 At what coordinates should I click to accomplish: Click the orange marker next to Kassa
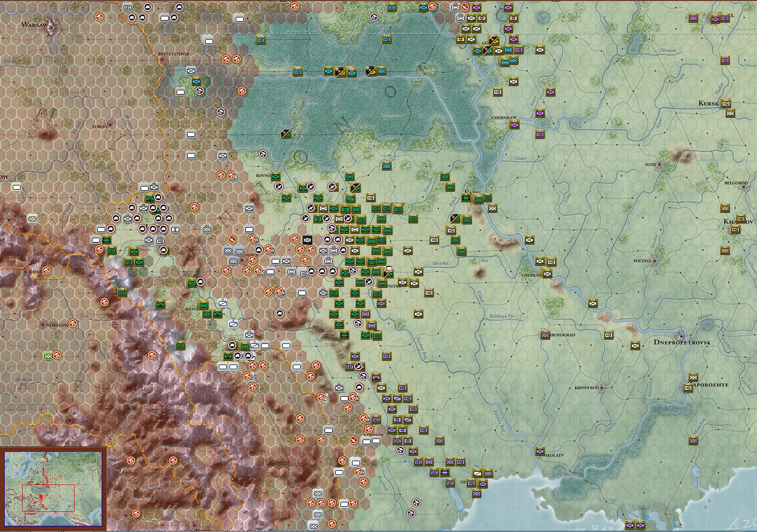pos(47,270)
